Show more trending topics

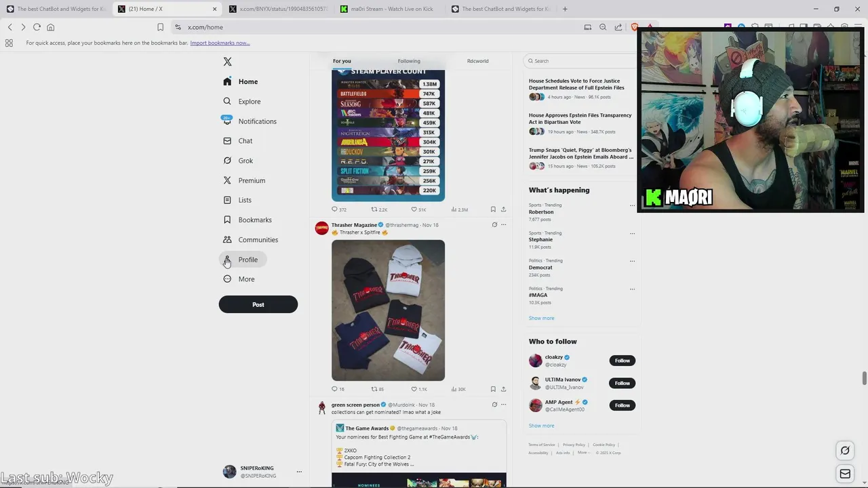541,318
